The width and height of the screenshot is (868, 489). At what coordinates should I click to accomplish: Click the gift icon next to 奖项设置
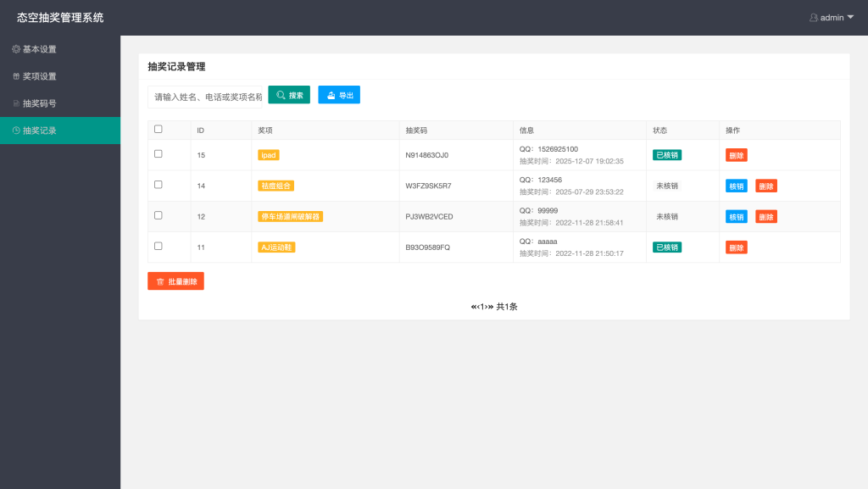pos(15,75)
